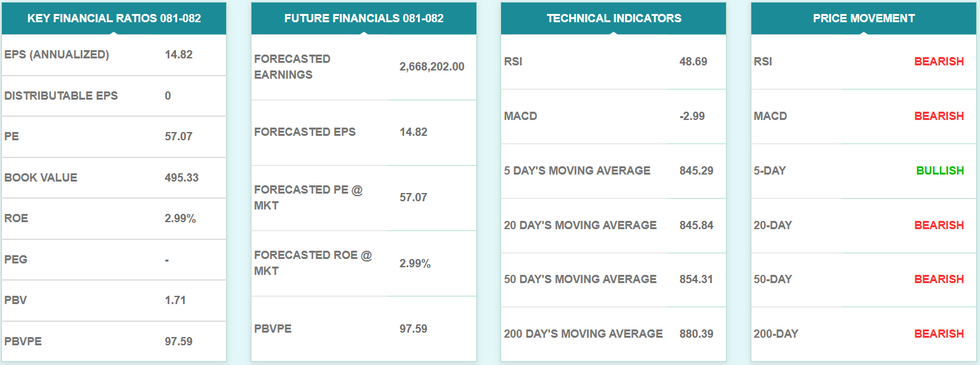Click the 5 Day's Moving Average label
The width and height of the screenshot is (980, 365).
click(x=577, y=171)
